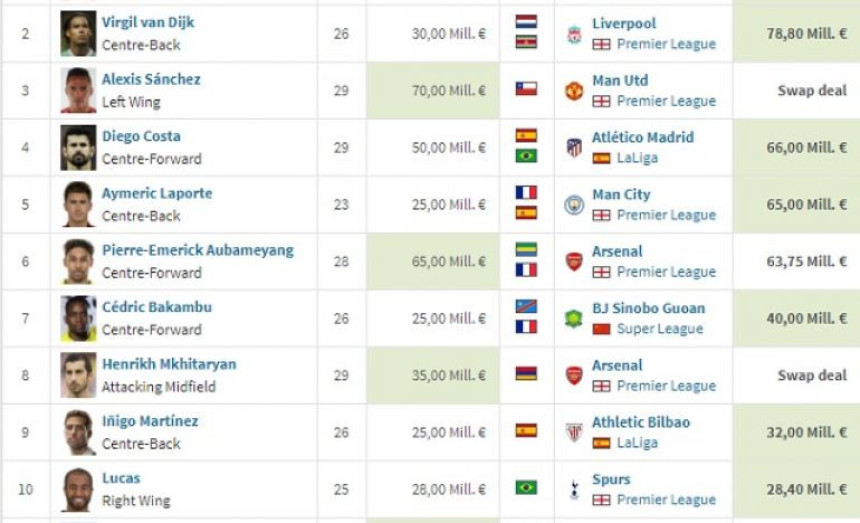
Task: Open Cédric Bakambu's player thumbnail
Action: pyautogui.click(x=78, y=319)
